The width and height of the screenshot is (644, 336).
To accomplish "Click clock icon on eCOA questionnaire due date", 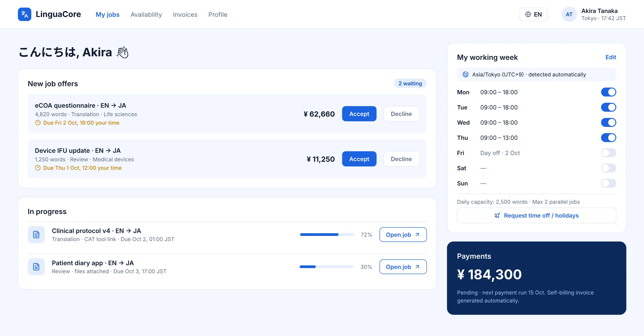I will [x=38, y=123].
